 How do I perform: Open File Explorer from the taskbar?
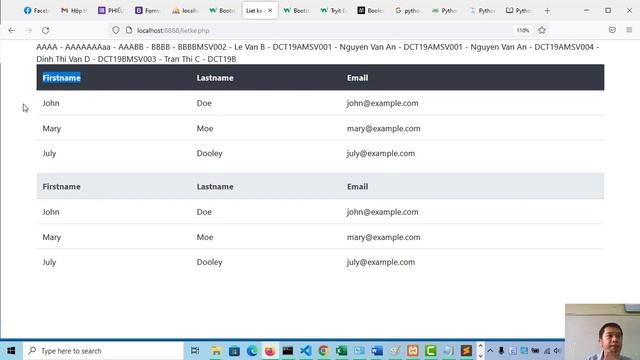point(216,351)
